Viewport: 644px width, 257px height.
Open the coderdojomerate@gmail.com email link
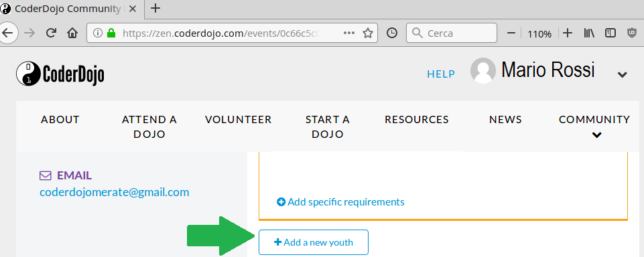114,192
